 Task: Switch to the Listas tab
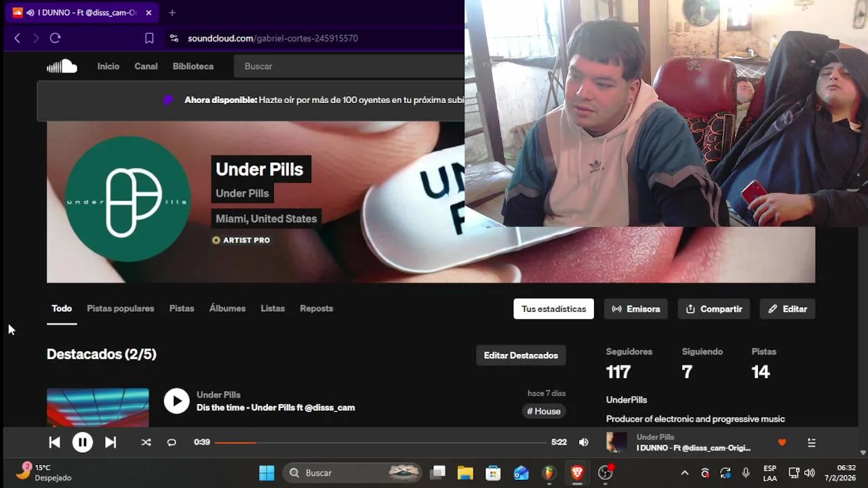273,308
